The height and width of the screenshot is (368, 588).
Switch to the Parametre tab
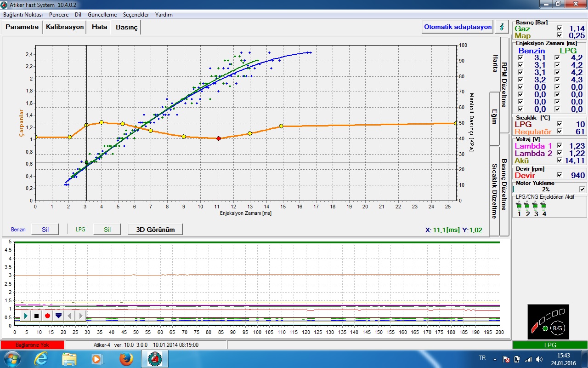tap(22, 27)
